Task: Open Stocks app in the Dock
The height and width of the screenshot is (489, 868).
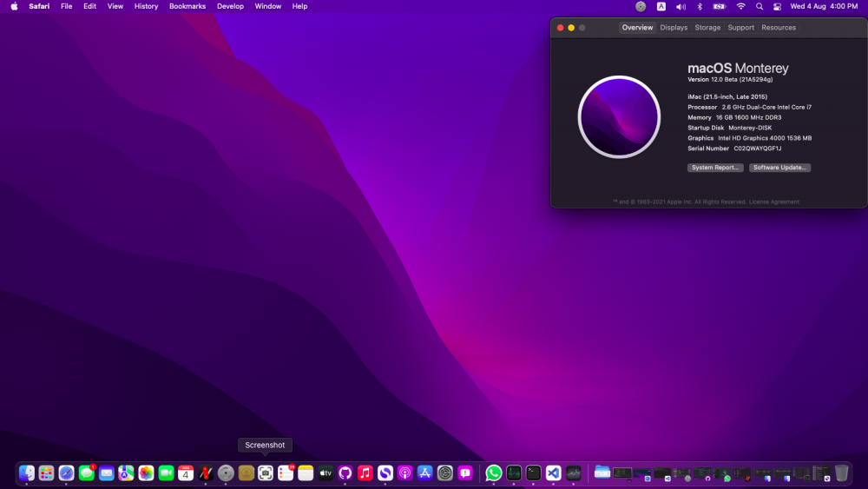Action: click(574, 473)
